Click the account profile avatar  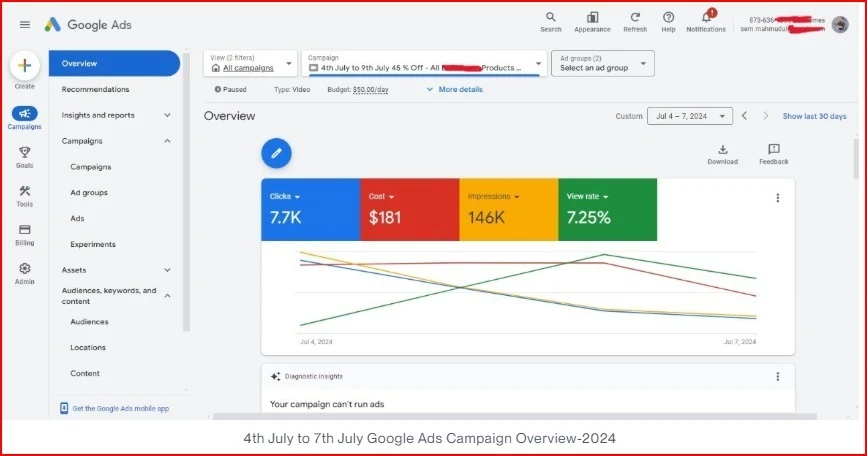[840, 24]
